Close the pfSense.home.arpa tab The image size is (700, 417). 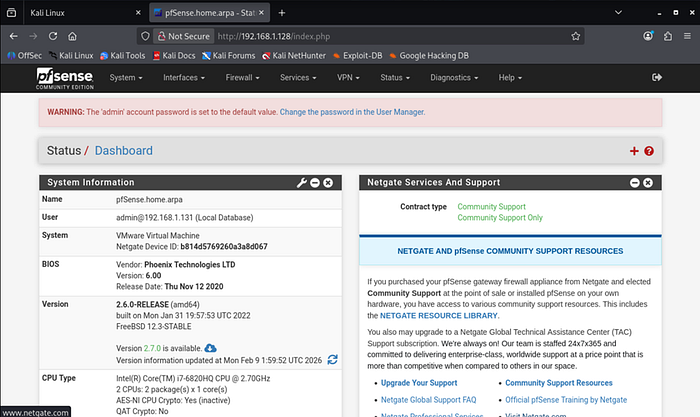tap(262, 13)
